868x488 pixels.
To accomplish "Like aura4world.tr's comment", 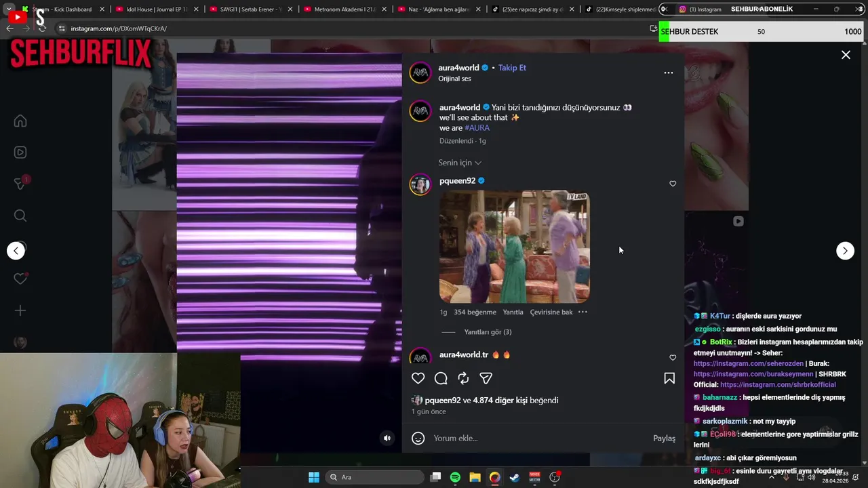I will pyautogui.click(x=673, y=358).
